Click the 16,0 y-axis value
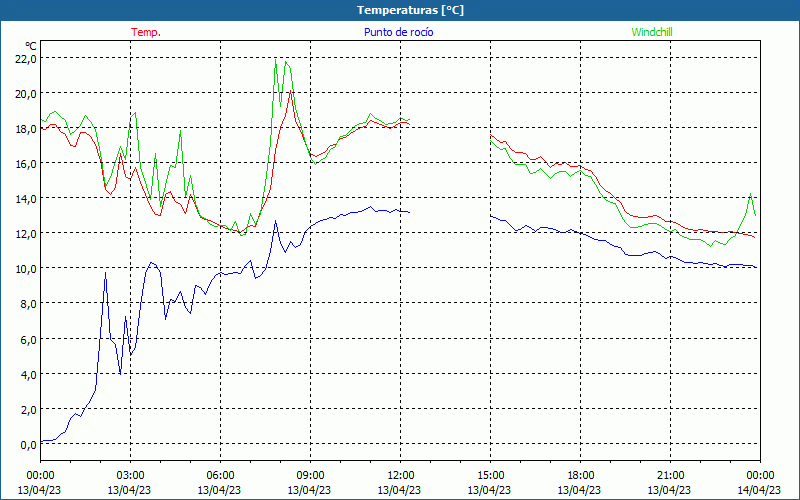This screenshot has height=500, width=800. tap(27, 164)
